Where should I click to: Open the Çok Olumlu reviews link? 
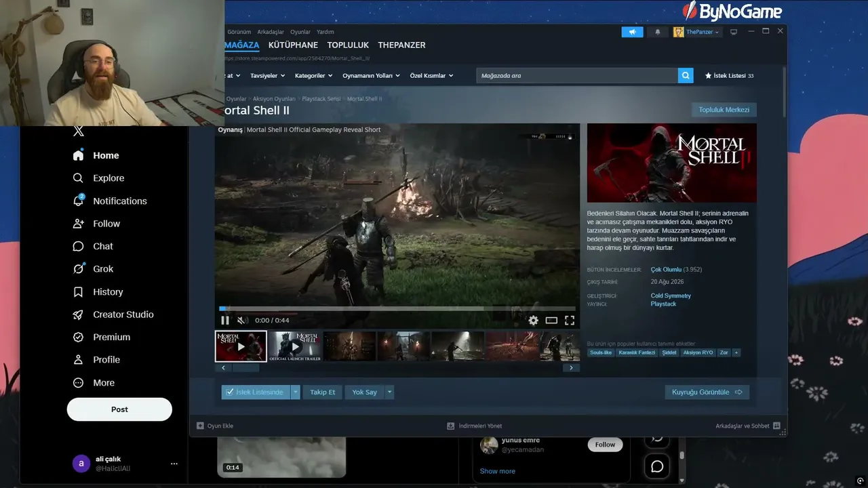coord(666,270)
